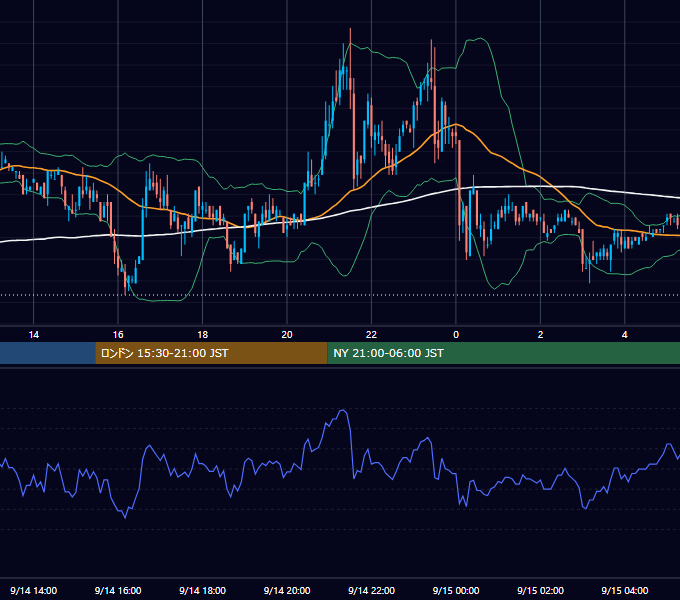
Task: Click hour label 16 on price chart axis
Action: pos(118,335)
